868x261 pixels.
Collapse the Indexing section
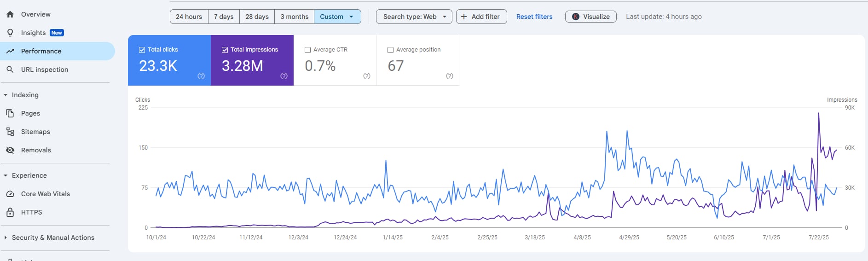(6, 95)
